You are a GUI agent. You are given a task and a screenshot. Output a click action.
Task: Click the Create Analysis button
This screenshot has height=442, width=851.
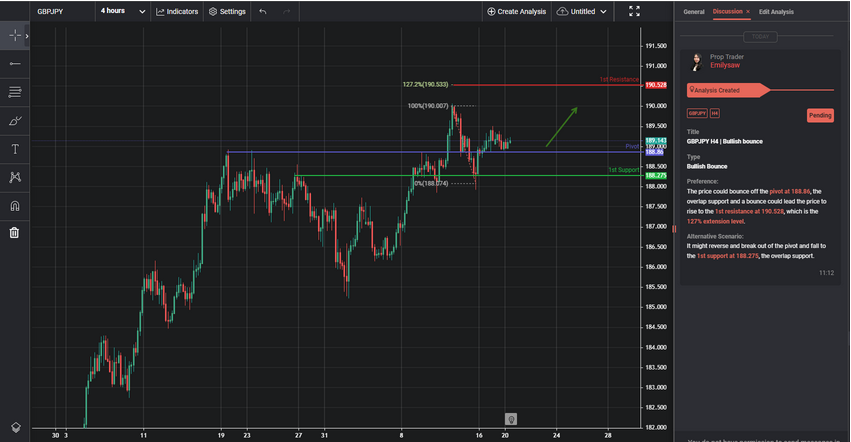click(x=516, y=11)
